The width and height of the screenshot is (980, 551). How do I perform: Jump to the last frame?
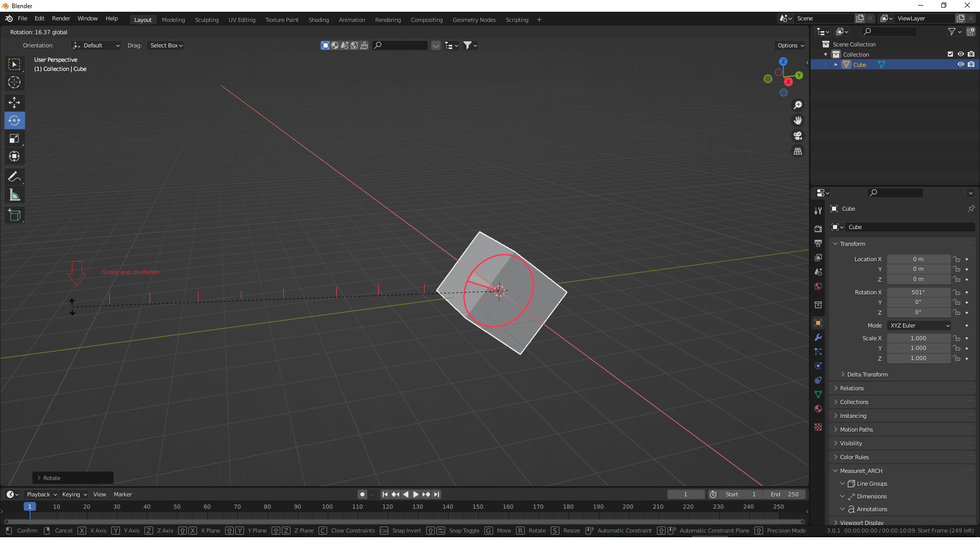[436, 494]
